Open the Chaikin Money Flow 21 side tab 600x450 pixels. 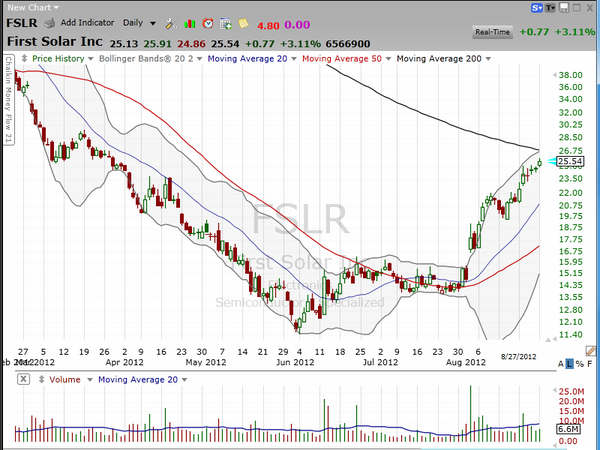click(8, 100)
